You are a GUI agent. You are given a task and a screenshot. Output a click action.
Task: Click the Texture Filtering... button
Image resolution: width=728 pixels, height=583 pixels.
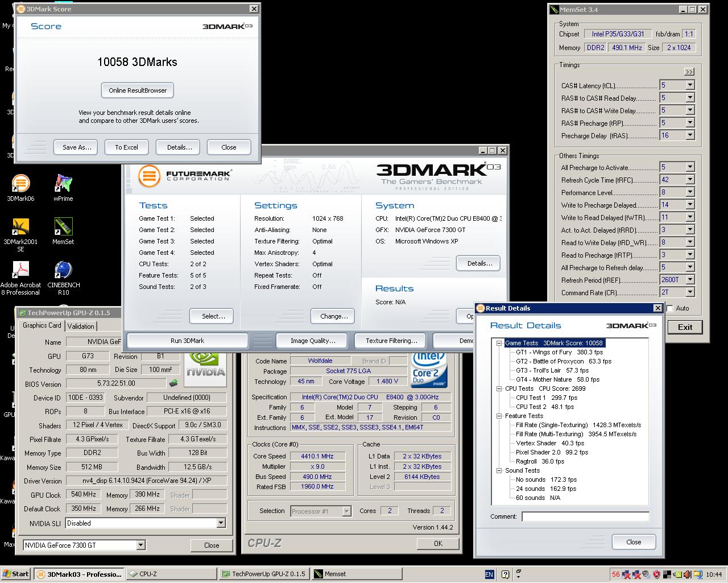[391, 341]
